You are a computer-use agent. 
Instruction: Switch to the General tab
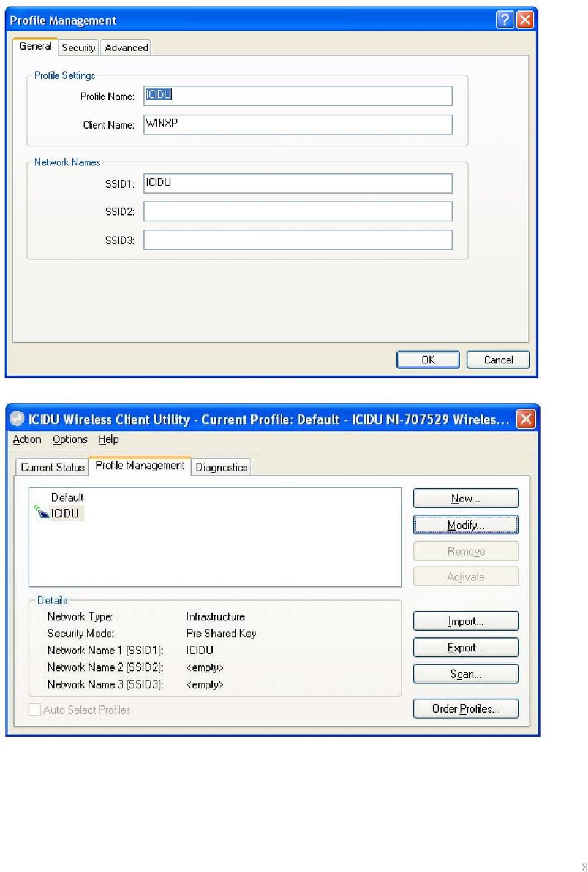[x=36, y=47]
